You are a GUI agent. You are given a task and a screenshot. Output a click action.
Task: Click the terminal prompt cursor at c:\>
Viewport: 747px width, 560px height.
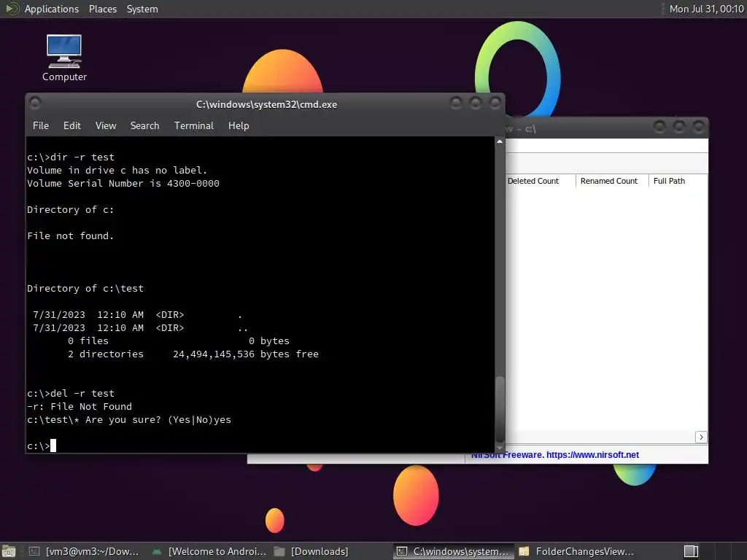click(53, 446)
